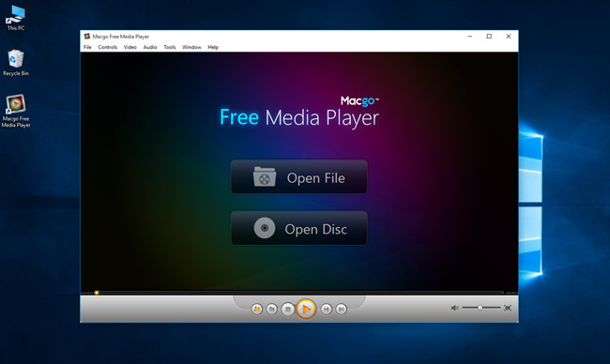The width and height of the screenshot is (610, 364).
Task: Open the File menu
Action: pyautogui.click(x=87, y=47)
